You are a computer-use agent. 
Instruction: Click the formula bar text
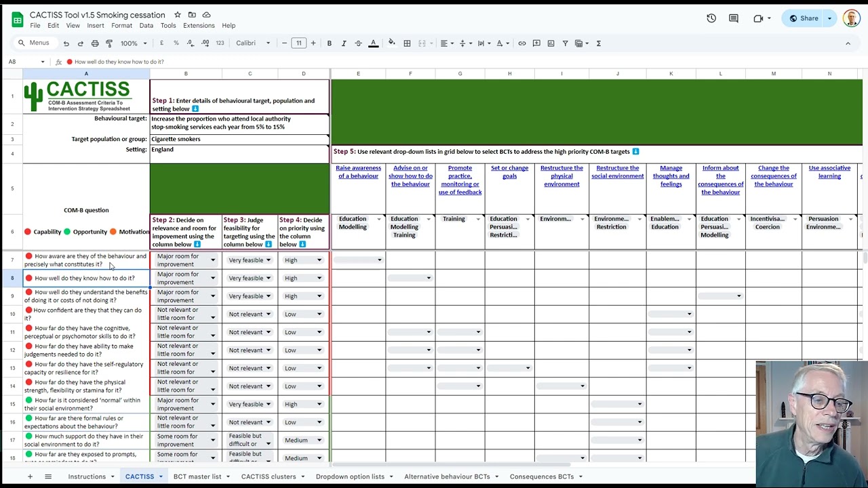click(x=119, y=62)
